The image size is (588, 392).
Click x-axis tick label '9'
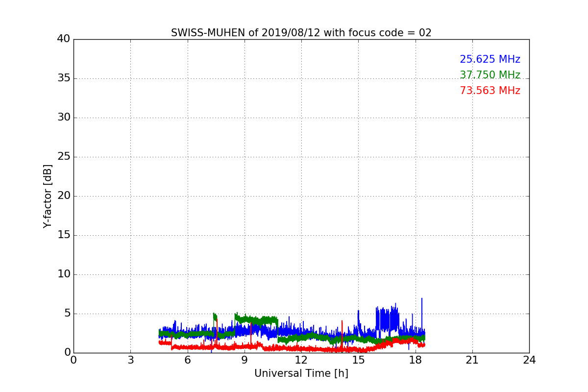[x=245, y=360]
